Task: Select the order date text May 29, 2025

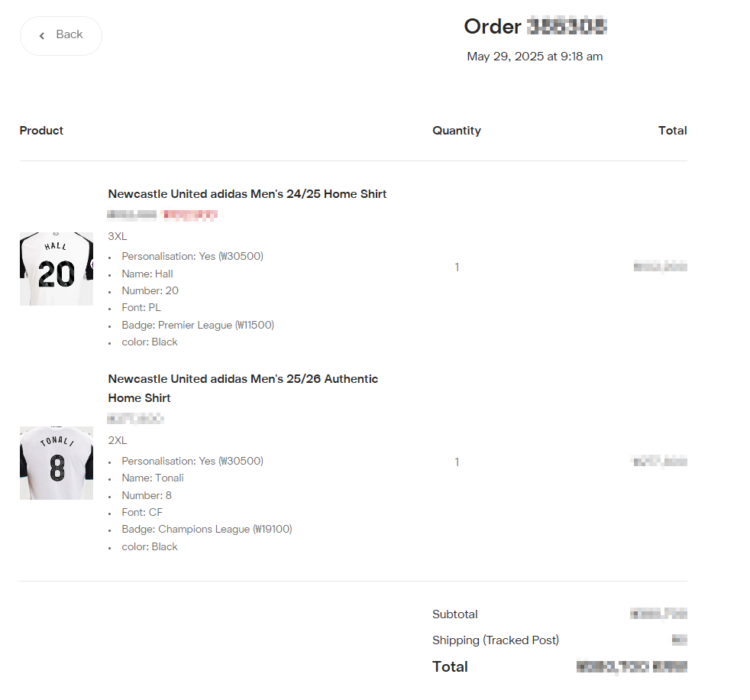Action: click(x=506, y=57)
